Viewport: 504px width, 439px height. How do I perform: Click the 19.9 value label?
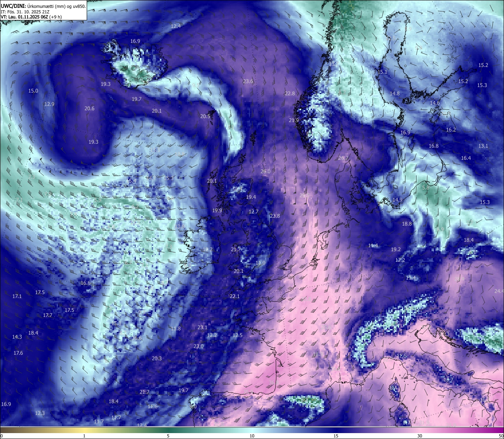point(217,211)
